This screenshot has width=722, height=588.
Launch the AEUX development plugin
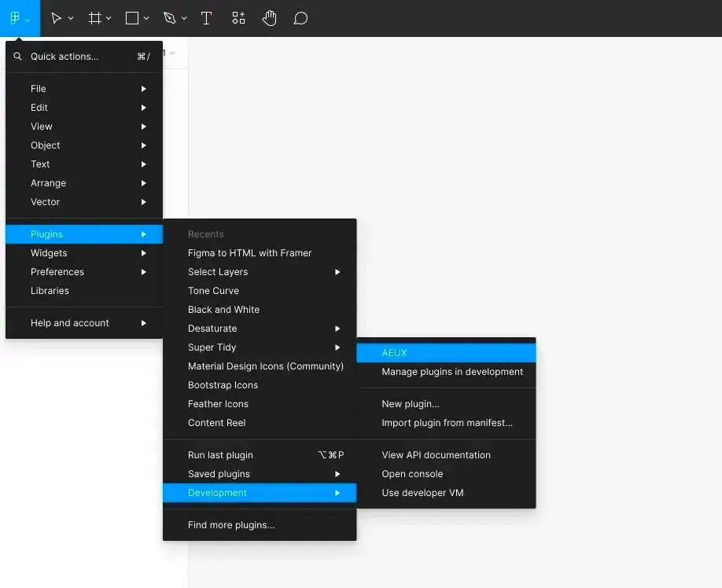(446, 353)
